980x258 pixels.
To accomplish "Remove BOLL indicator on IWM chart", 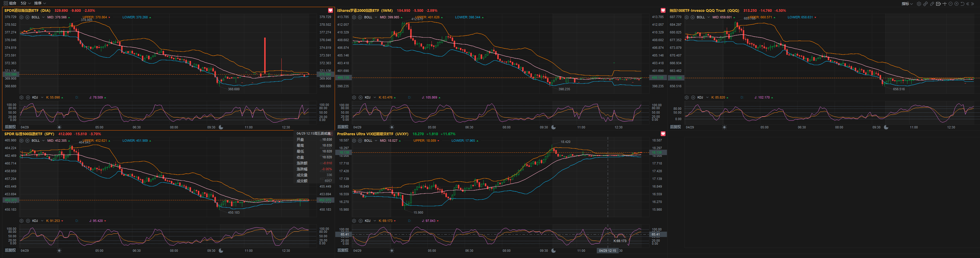I will 360,17.
